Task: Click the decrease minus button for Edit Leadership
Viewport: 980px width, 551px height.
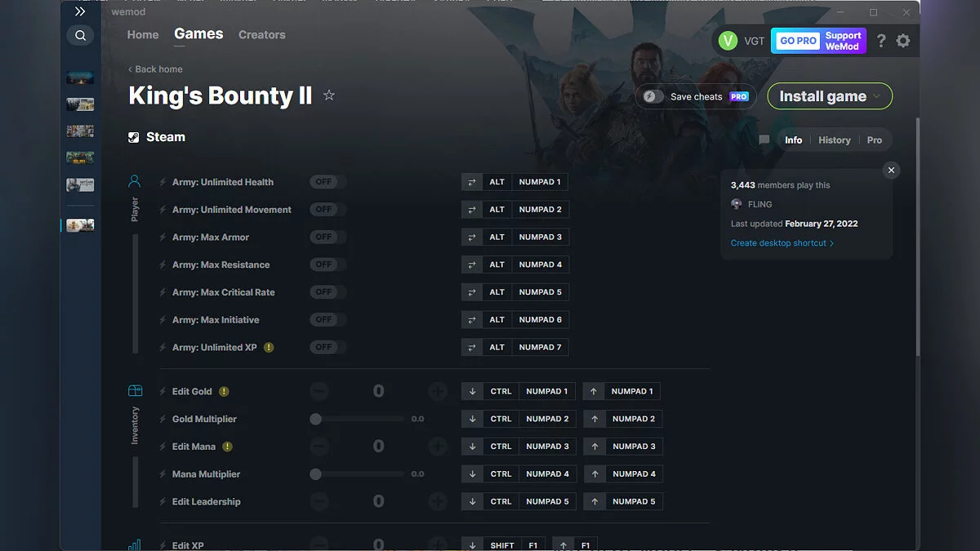Action: (x=319, y=501)
